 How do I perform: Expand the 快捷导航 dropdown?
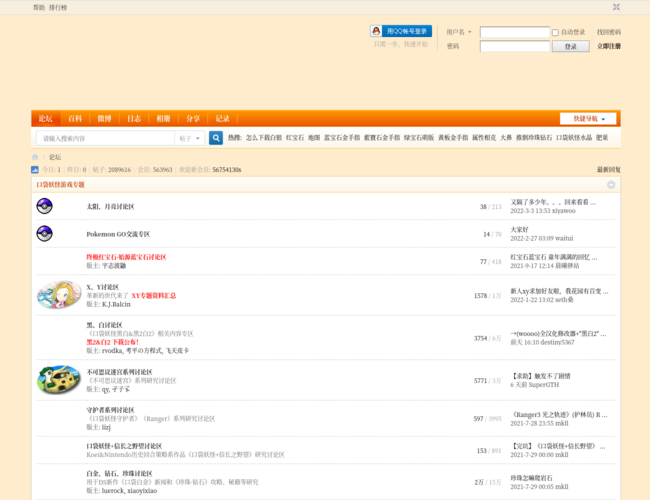[x=588, y=118]
